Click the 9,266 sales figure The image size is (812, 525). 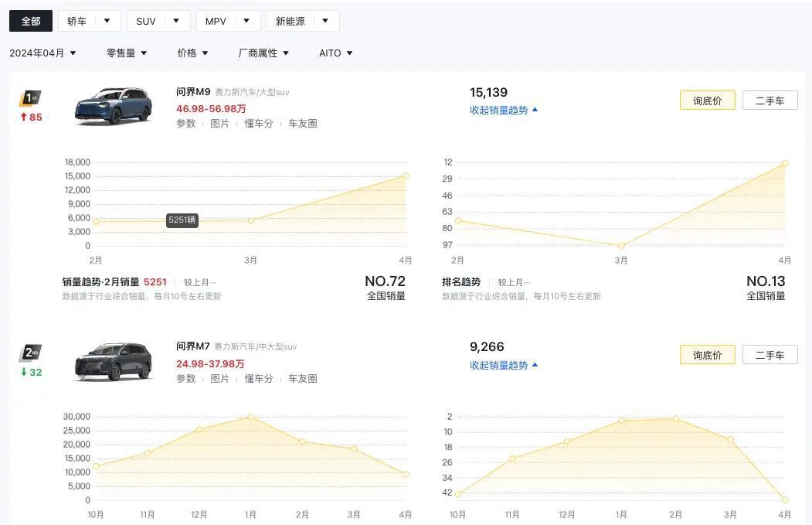[487, 346]
